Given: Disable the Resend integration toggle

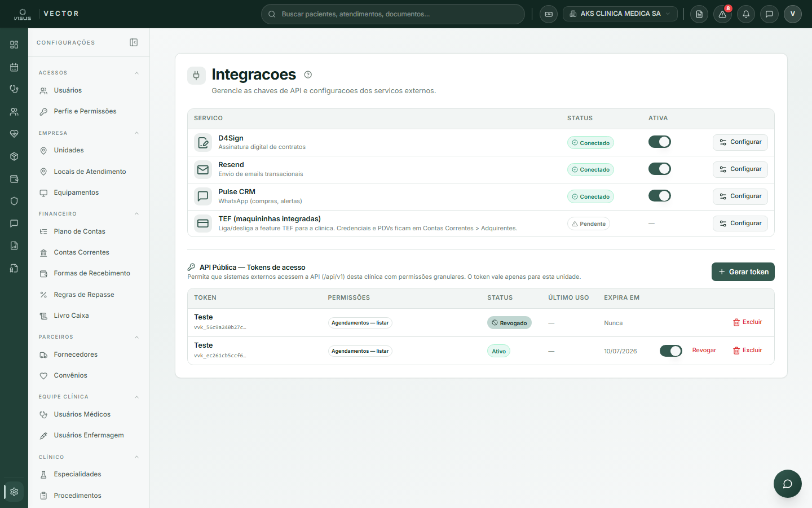Looking at the screenshot, I should [x=660, y=169].
